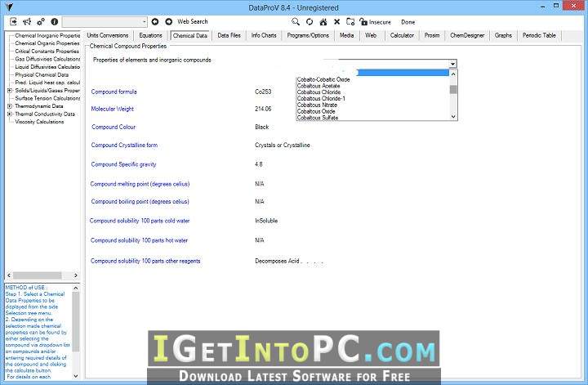
Task: Click the Web Search label
Action: coord(193,22)
